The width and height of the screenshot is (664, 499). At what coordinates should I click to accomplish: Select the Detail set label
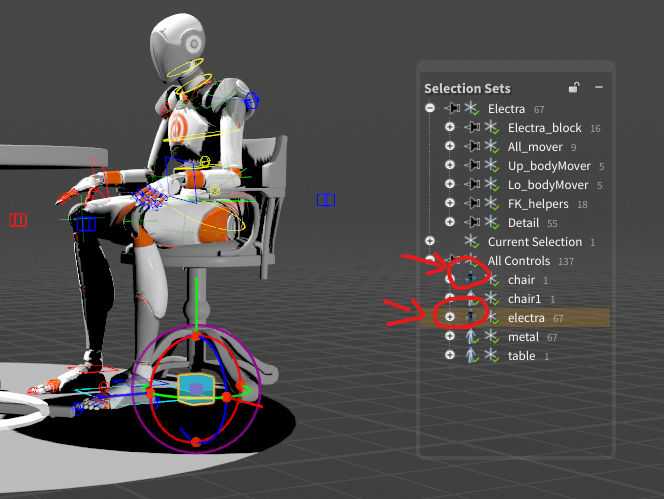[523, 223]
